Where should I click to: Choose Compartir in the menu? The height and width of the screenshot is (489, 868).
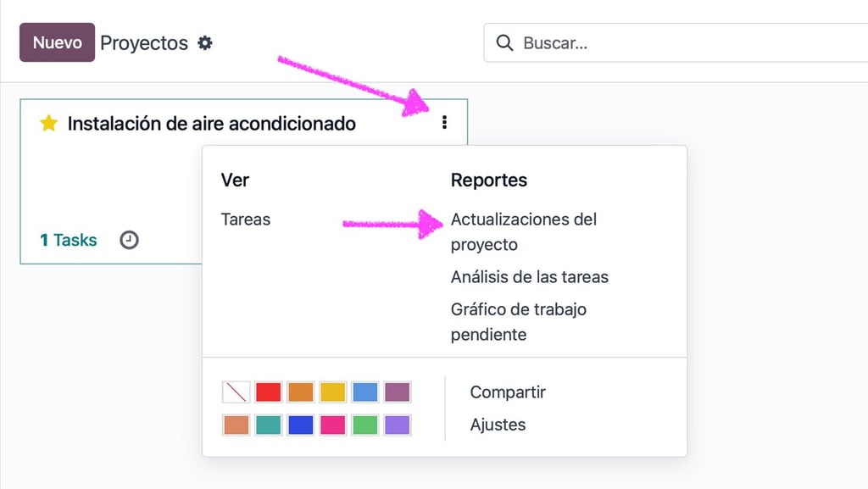pos(508,392)
